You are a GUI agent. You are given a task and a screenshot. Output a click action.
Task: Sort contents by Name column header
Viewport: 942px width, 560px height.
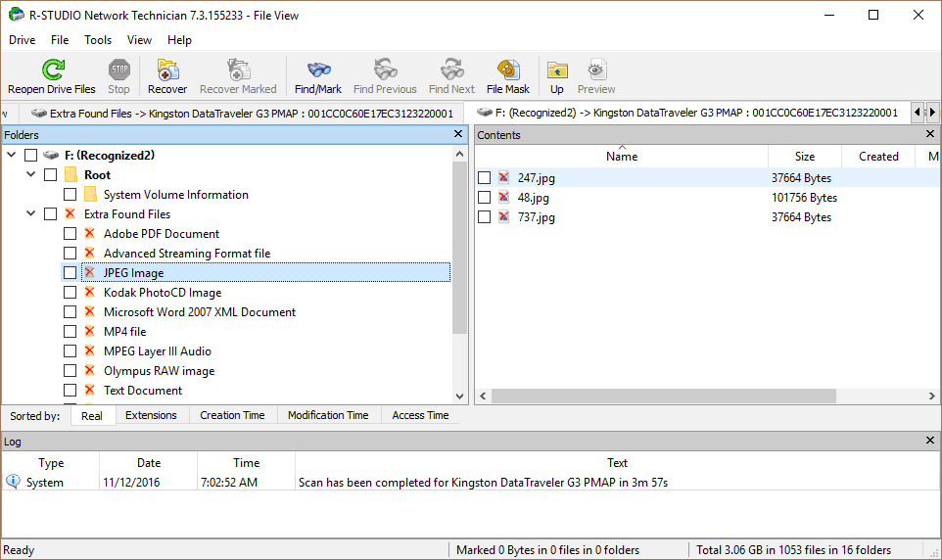[622, 157]
